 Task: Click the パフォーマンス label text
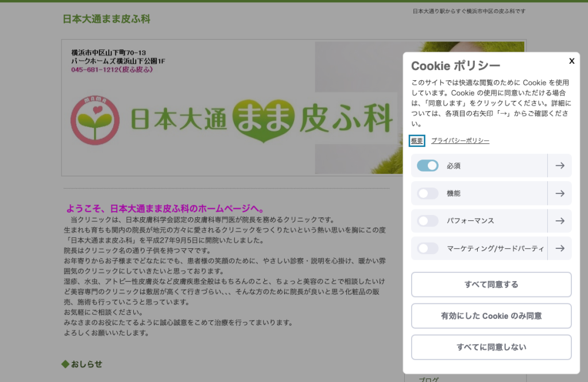point(470,221)
